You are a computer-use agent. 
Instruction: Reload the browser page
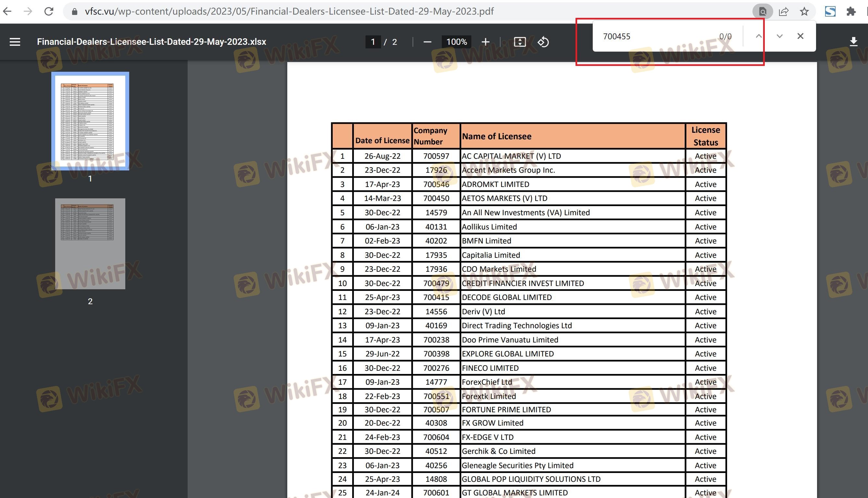pyautogui.click(x=49, y=11)
